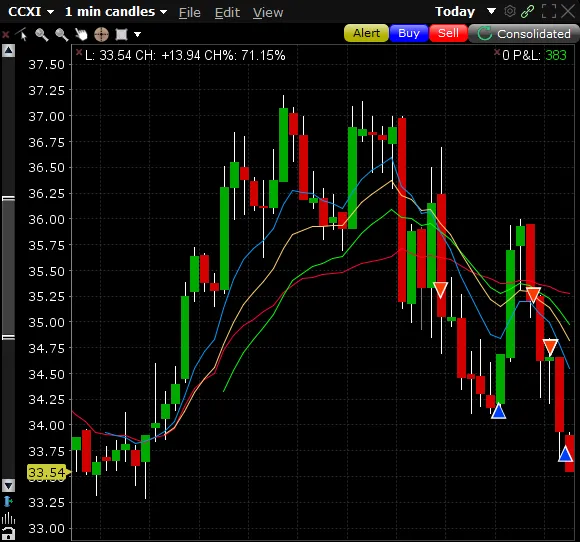Toggle the open padlock scale lock

click(x=8, y=534)
